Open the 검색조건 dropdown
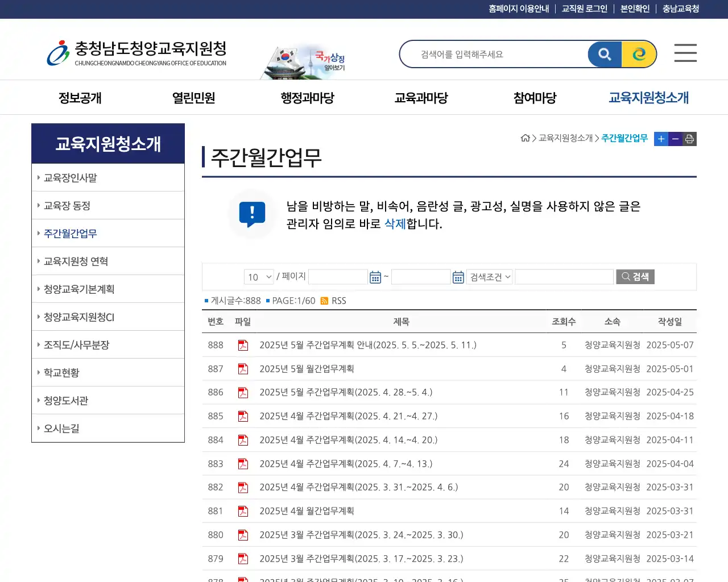 coord(490,277)
